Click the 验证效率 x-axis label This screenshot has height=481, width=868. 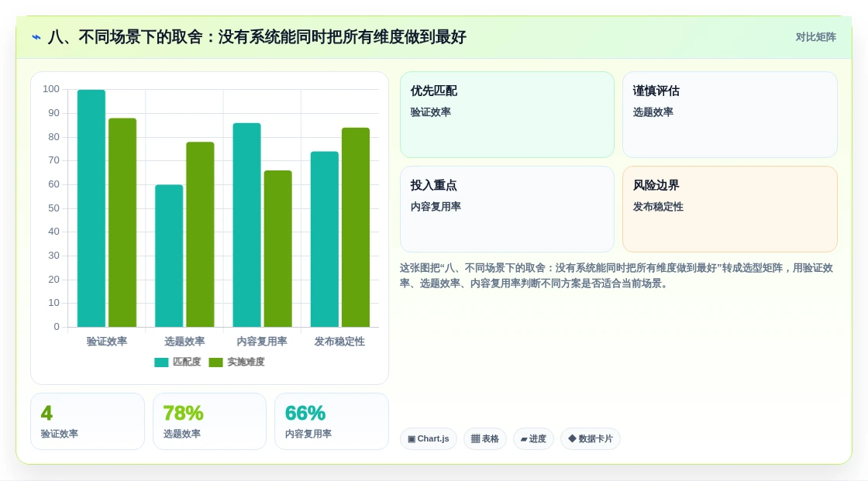tap(107, 342)
